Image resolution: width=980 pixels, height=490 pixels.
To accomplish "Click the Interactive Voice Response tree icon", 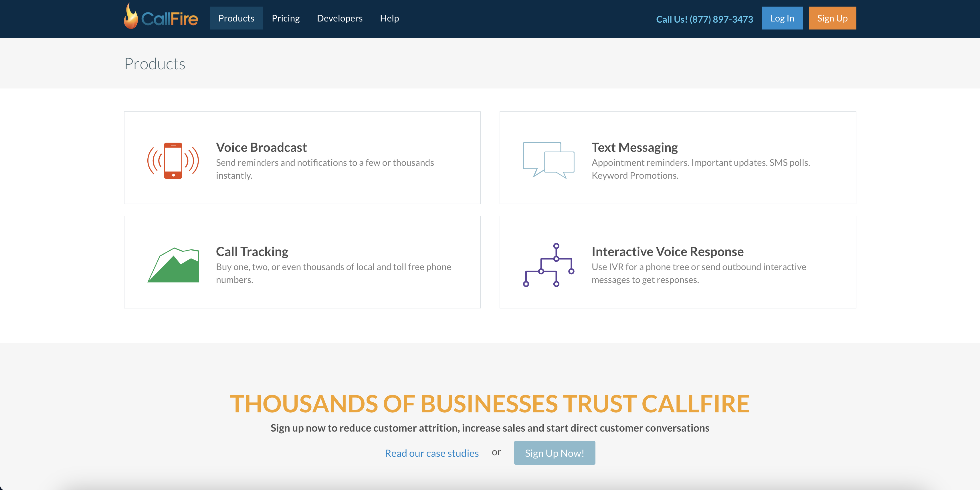I will pyautogui.click(x=548, y=265).
